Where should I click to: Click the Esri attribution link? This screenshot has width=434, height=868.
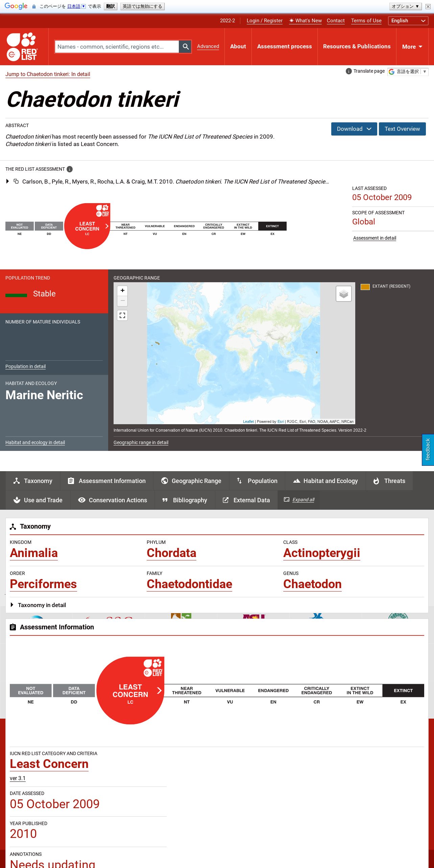[281, 421]
